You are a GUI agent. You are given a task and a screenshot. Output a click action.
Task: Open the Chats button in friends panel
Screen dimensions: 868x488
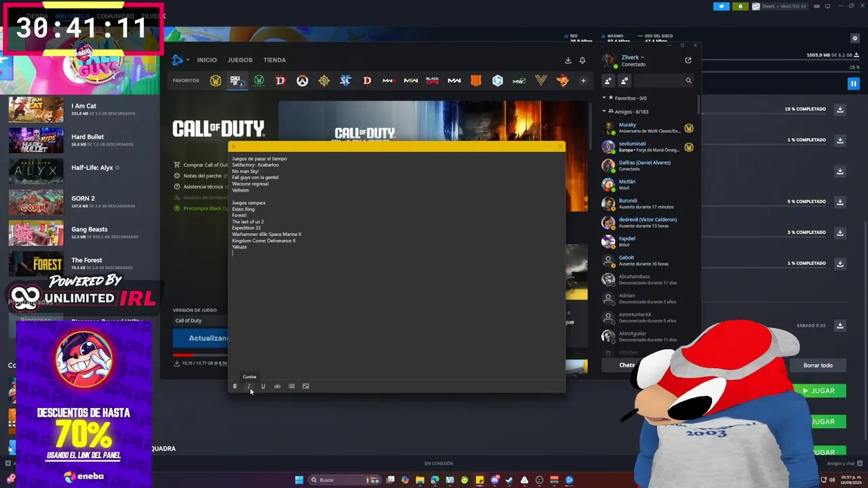(627, 365)
